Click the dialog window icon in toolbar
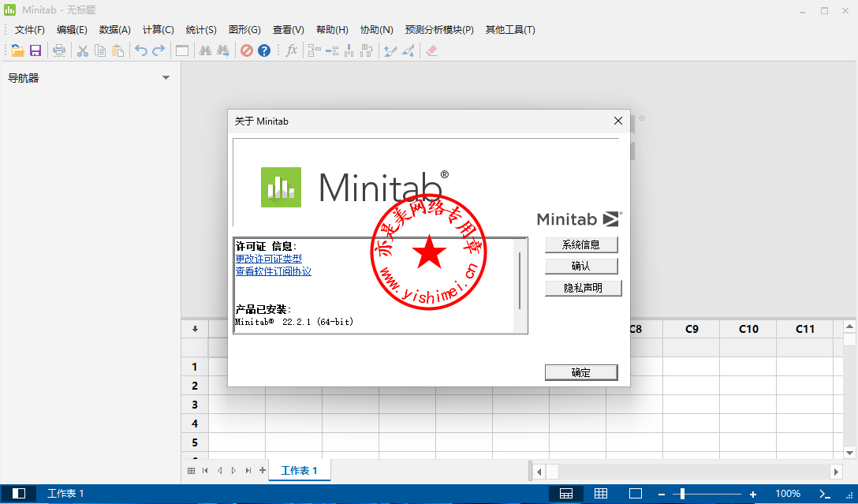Image resolution: width=858 pixels, height=504 pixels. coord(182,51)
